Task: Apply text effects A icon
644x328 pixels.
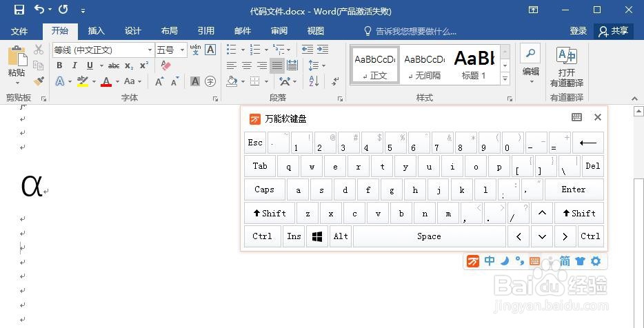Action: point(60,81)
